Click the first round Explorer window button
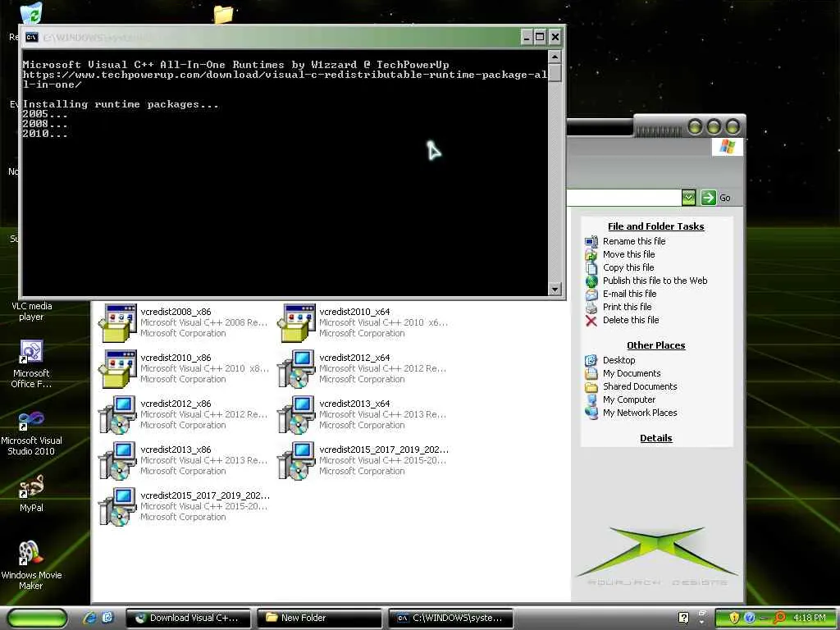 (696, 127)
